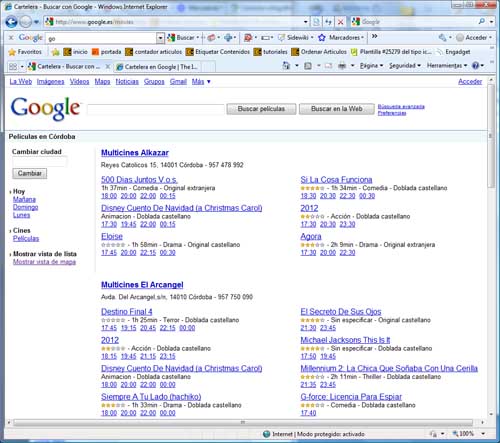The image size is (500, 443).
Task: Expand the Seguridad menu dropdown
Action: tap(419, 66)
